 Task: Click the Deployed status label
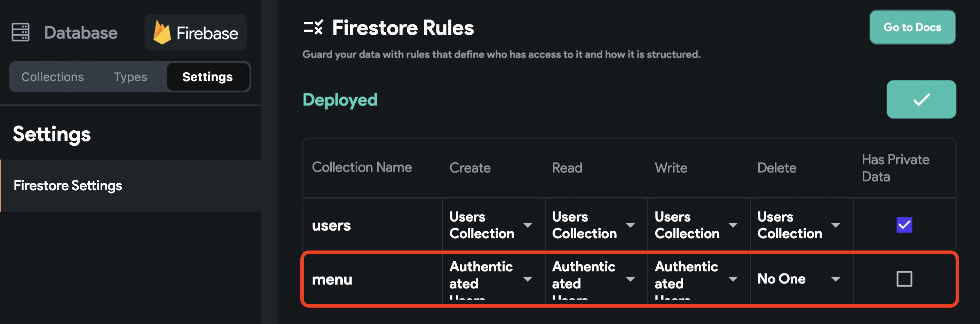[x=340, y=100]
